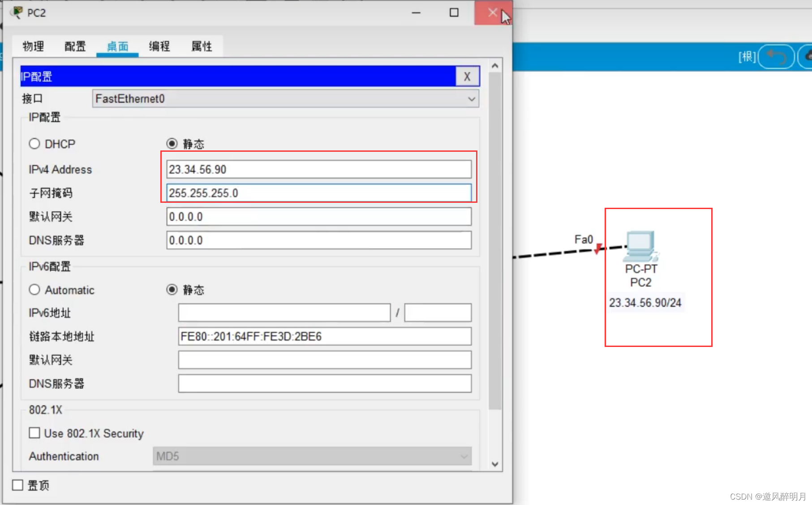This screenshot has width=812, height=505.
Task: Click the scroll up arrow of the panel
Action: pyautogui.click(x=495, y=66)
